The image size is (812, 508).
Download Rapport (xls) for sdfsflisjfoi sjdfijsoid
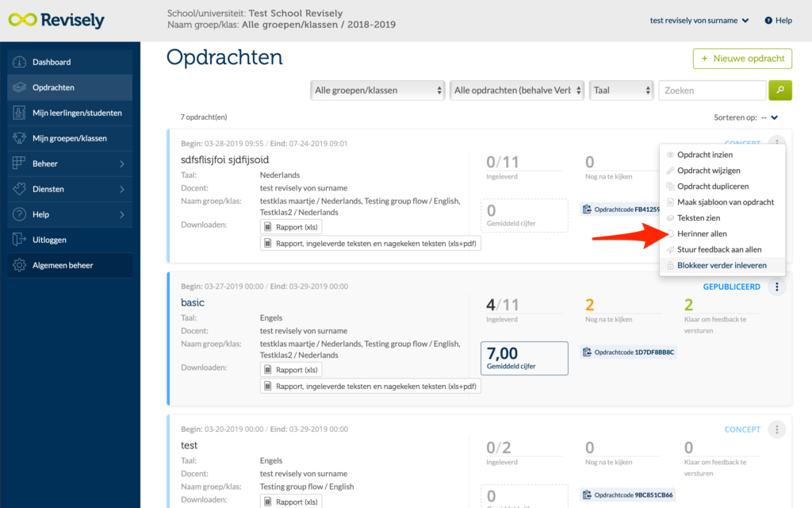(x=291, y=227)
